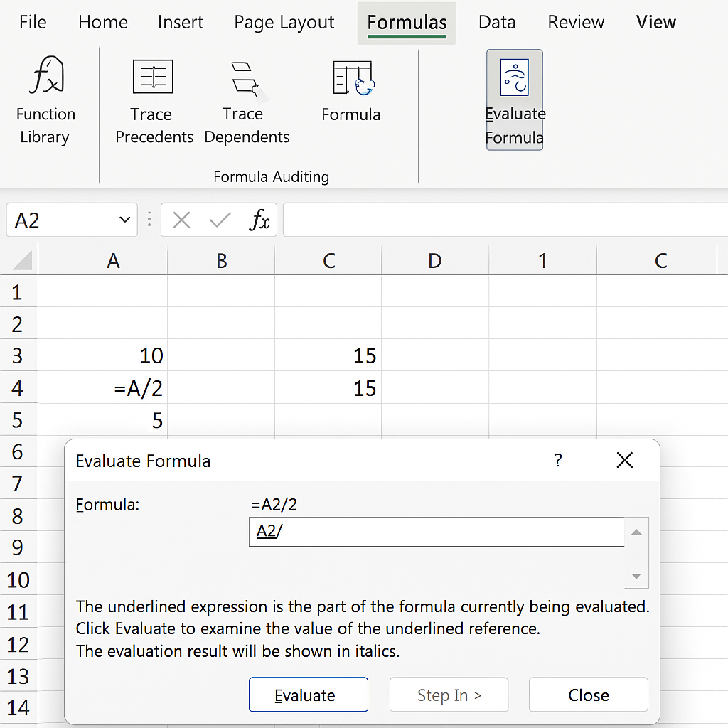This screenshot has height=728, width=728.
Task: Click the confirm checkmark in formula bar
Action: [220, 220]
